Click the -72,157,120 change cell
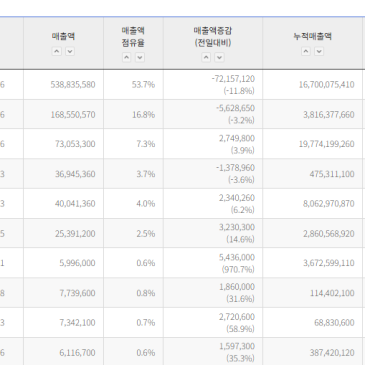The height and width of the screenshot is (365, 365). click(x=233, y=79)
